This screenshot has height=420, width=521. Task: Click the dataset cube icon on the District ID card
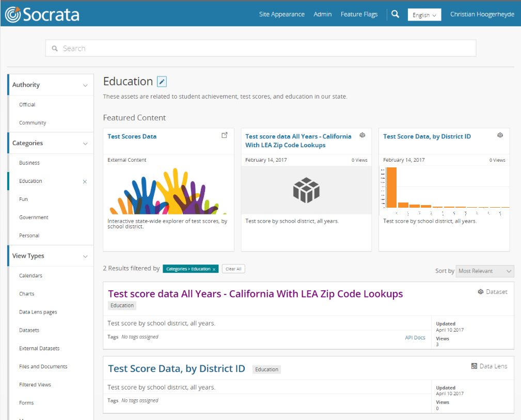500,134
